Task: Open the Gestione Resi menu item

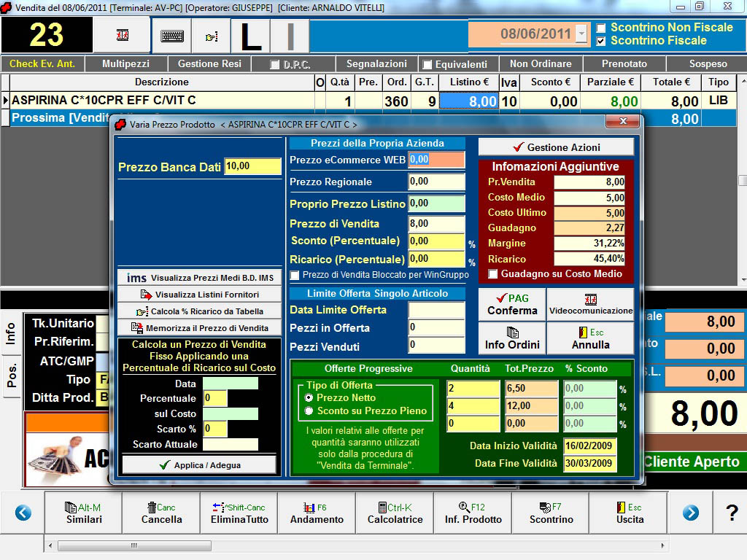Action: click(x=209, y=64)
